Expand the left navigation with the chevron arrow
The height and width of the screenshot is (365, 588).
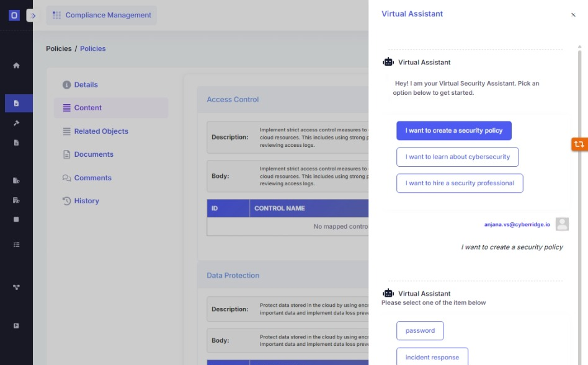[32, 16]
